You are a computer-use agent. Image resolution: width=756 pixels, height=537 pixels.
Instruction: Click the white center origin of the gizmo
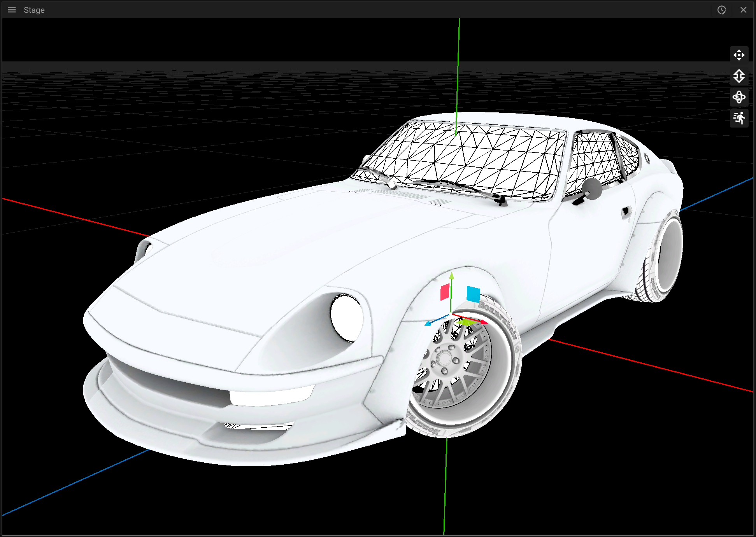pyautogui.click(x=451, y=314)
